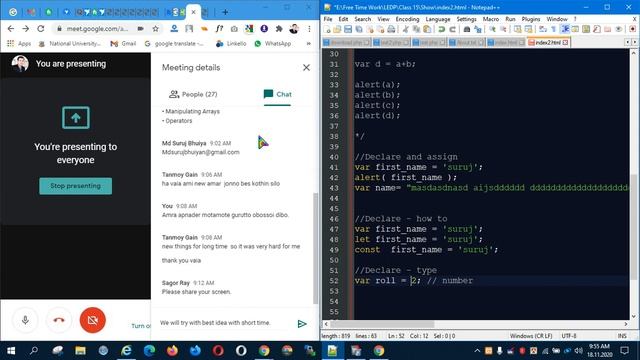Show hidden system tray icons

[477, 351]
